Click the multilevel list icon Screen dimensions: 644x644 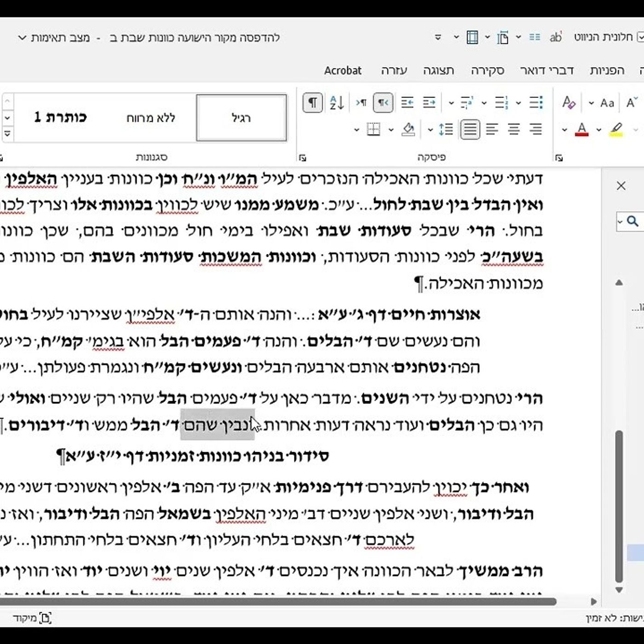click(x=466, y=102)
